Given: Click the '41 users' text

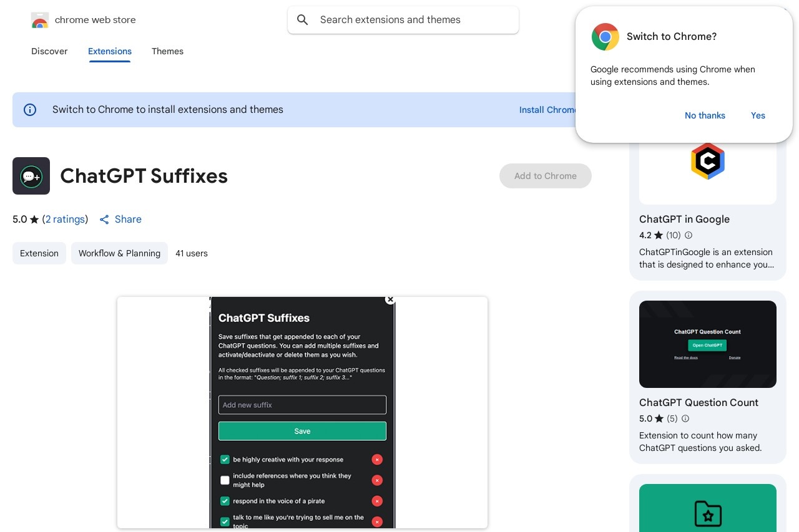Looking at the screenshot, I should click(192, 253).
